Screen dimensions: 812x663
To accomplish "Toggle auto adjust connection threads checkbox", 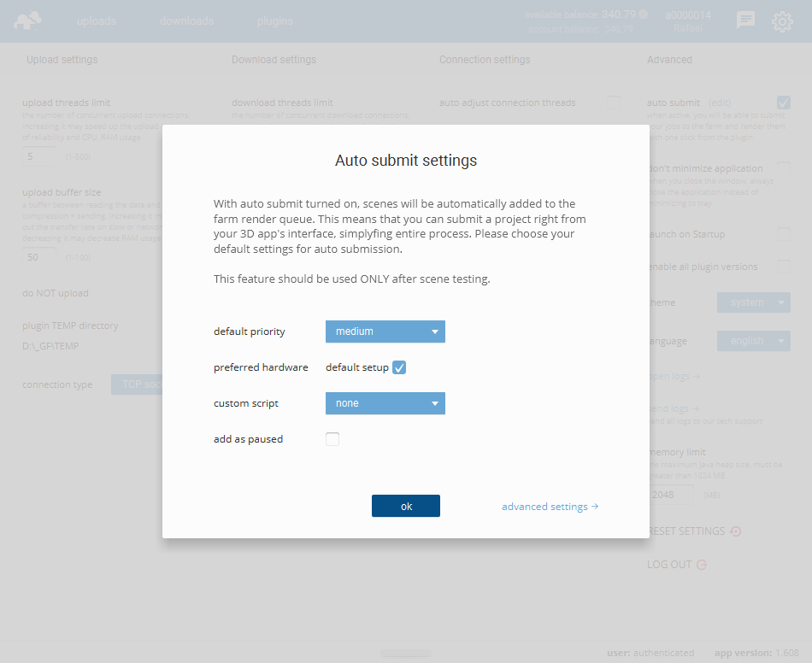I will tap(614, 103).
